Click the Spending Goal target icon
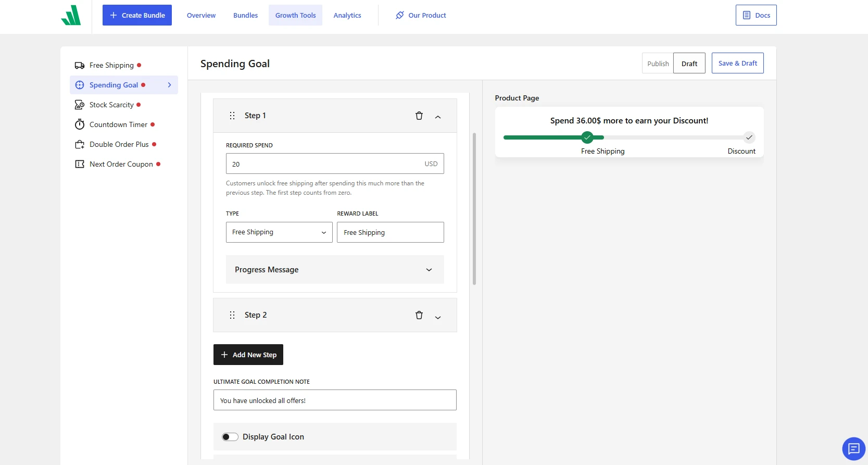This screenshot has width=868, height=465. click(x=80, y=85)
